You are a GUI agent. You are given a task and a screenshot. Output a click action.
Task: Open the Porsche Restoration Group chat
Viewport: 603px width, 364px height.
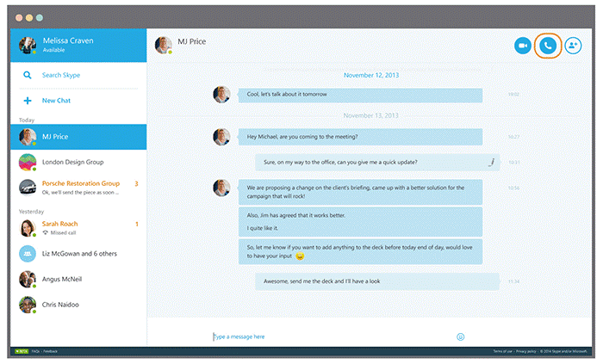(x=78, y=188)
